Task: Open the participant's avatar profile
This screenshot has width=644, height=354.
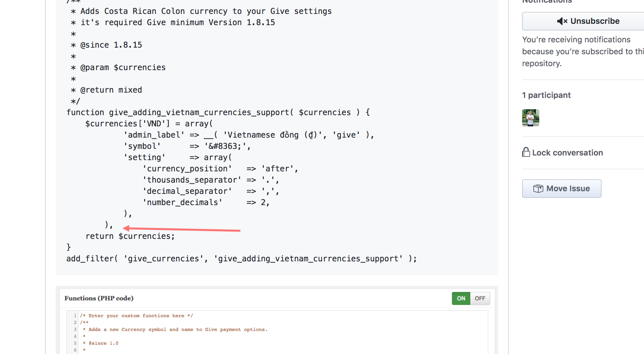Action: pyautogui.click(x=531, y=118)
